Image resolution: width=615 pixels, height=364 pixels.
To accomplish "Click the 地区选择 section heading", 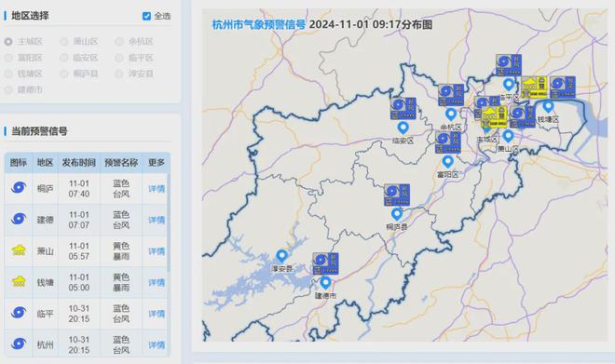I will 30,16.
